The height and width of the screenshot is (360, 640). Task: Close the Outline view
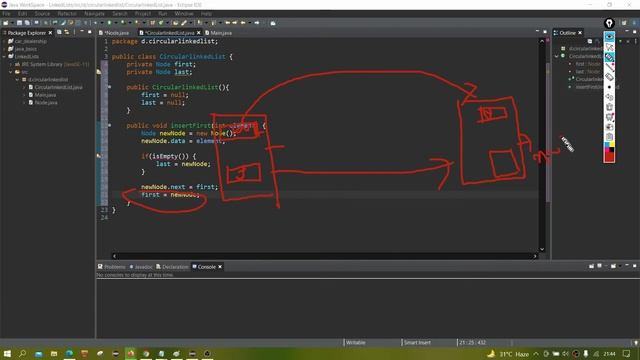pyautogui.click(x=580, y=33)
